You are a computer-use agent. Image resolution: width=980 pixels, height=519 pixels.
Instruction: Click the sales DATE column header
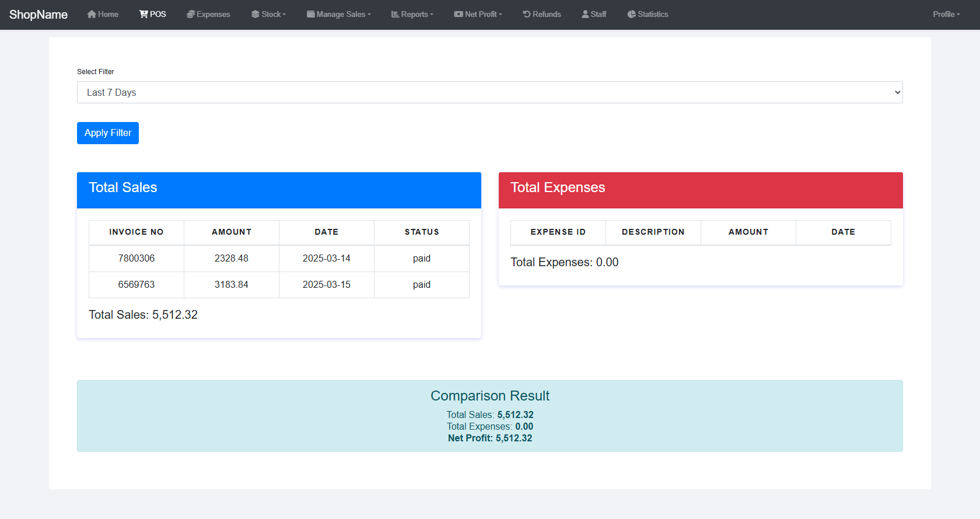point(327,232)
